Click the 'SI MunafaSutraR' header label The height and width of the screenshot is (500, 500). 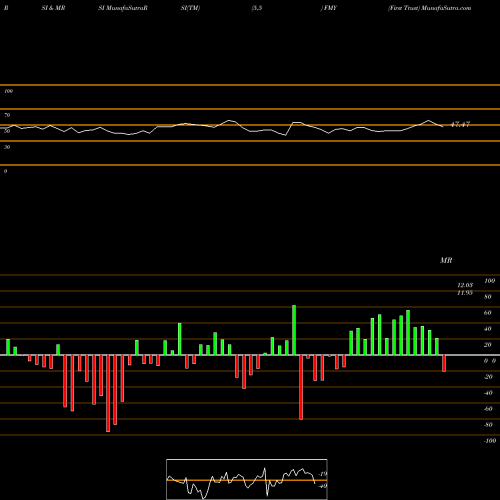click(123, 8)
